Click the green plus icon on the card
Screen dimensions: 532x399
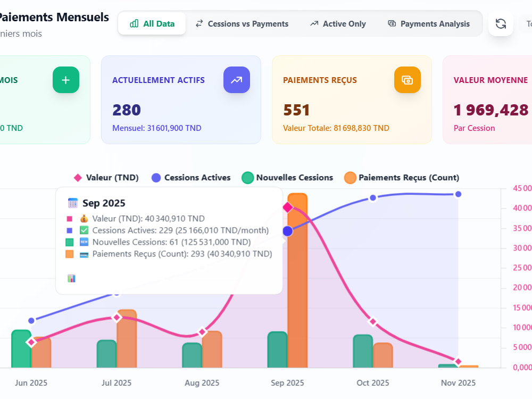tap(66, 80)
